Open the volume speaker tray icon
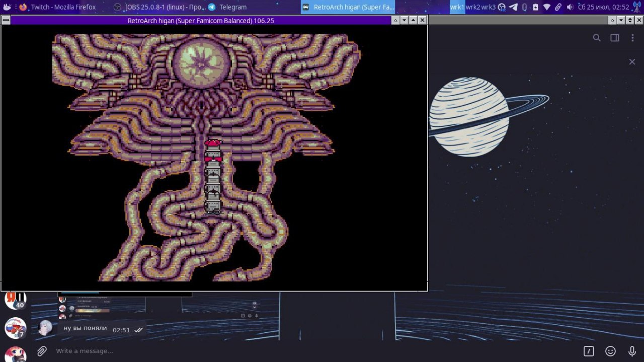Image resolution: width=644 pixels, height=362 pixels. click(x=570, y=7)
